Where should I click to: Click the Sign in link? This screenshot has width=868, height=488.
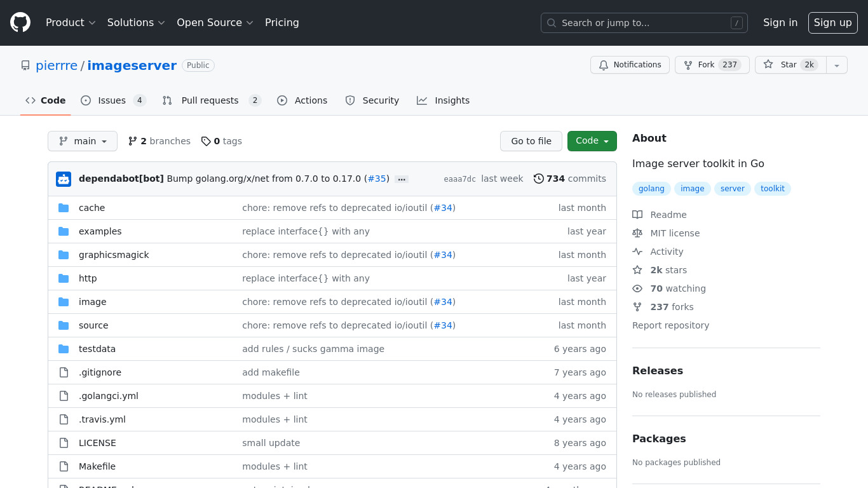(x=780, y=23)
